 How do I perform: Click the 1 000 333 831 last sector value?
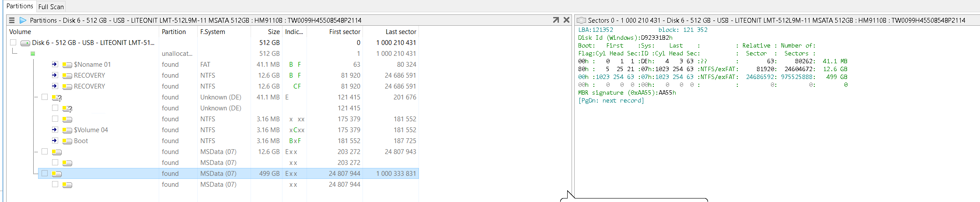(396, 174)
